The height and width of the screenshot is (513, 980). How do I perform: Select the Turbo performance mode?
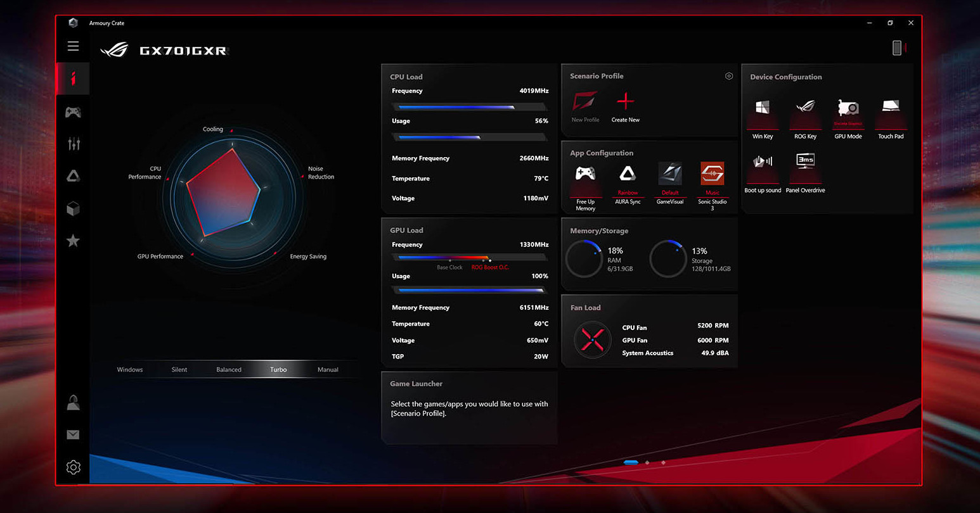click(278, 369)
